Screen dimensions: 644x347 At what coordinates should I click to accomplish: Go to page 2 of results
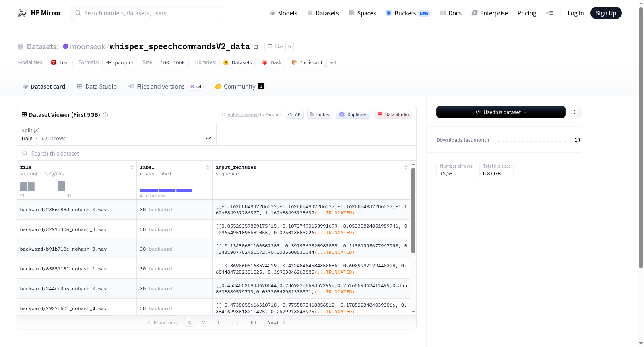[204, 322]
